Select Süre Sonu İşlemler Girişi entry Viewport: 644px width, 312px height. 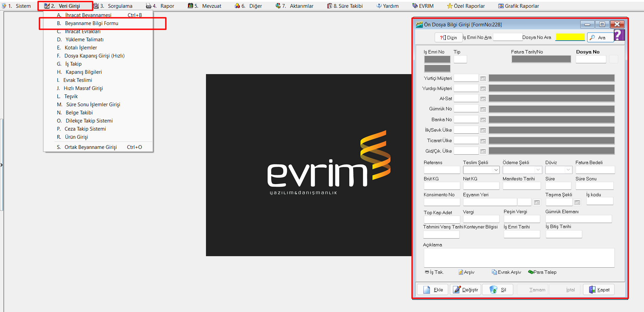[98, 105]
